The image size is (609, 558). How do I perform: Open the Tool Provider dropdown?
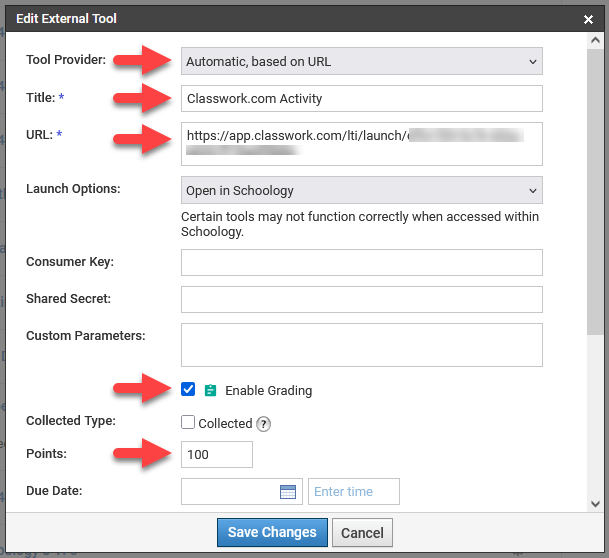click(362, 61)
